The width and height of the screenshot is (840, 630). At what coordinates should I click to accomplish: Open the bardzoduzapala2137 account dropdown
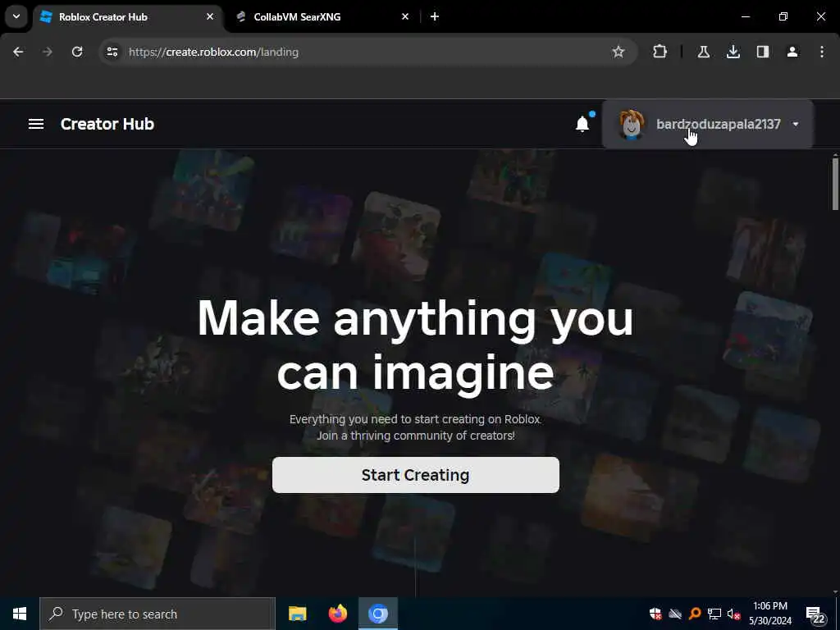pos(708,125)
